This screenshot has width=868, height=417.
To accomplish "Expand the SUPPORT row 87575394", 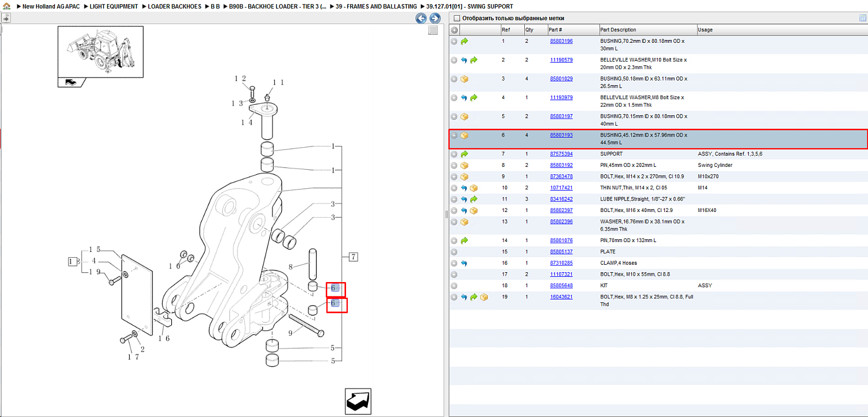I will [454, 154].
